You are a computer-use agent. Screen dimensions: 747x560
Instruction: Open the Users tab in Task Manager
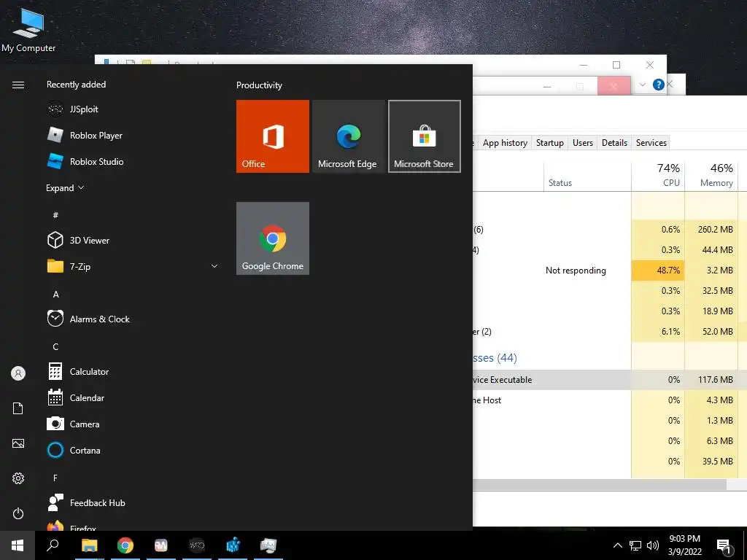coord(583,143)
